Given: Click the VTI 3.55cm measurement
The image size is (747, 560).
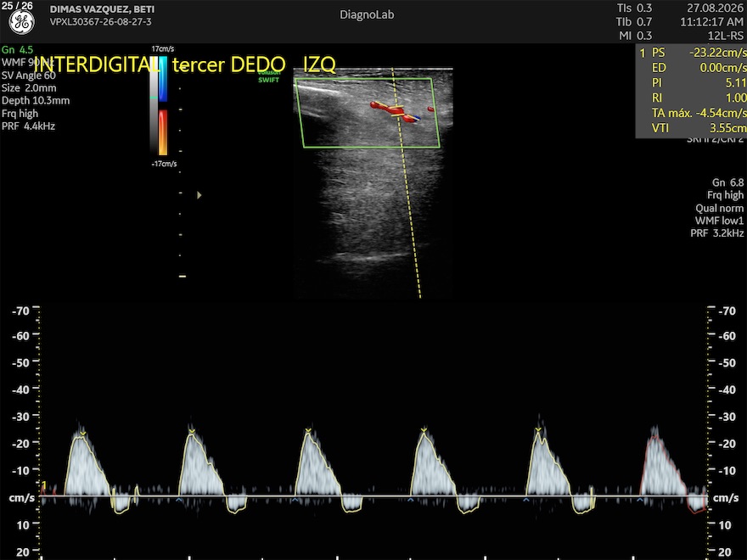Looking at the screenshot, I should pyautogui.click(x=691, y=127).
